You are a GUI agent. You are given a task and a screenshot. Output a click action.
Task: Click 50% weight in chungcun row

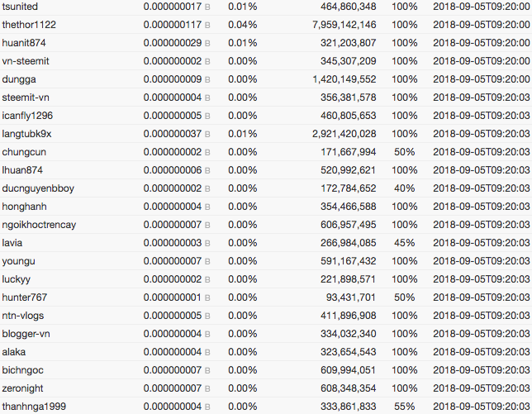[x=405, y=152]
